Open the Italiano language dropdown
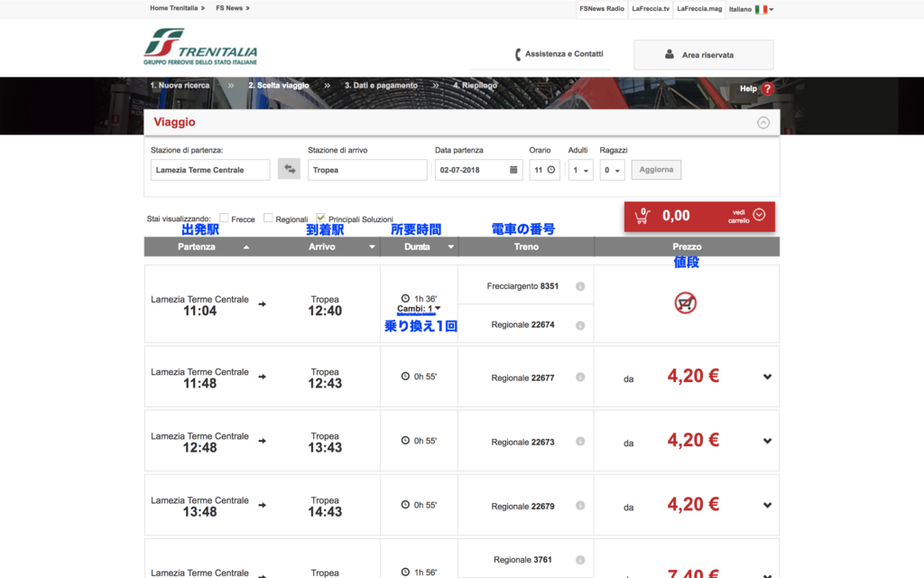 (x=752, y=9)
